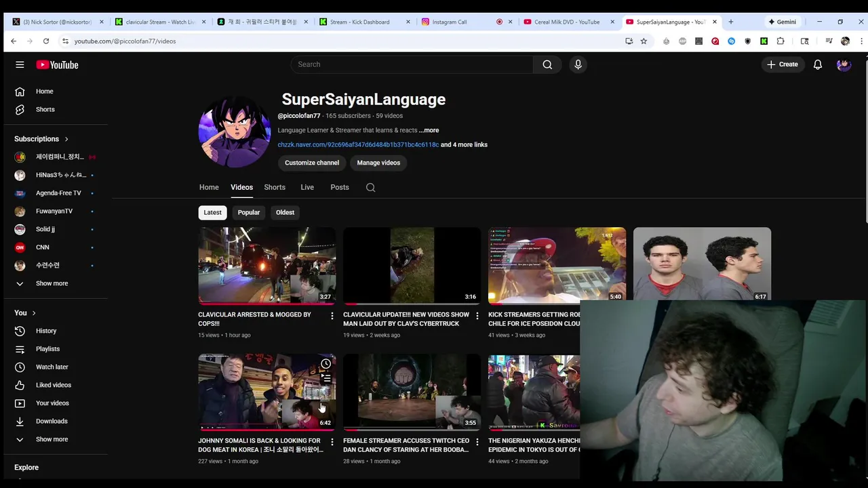
Task: Open the Gemini button in Chrome
Action: coord(782,22)
